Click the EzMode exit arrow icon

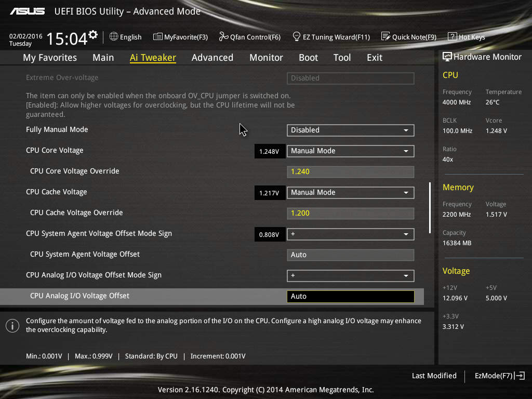tap(520, 376)
